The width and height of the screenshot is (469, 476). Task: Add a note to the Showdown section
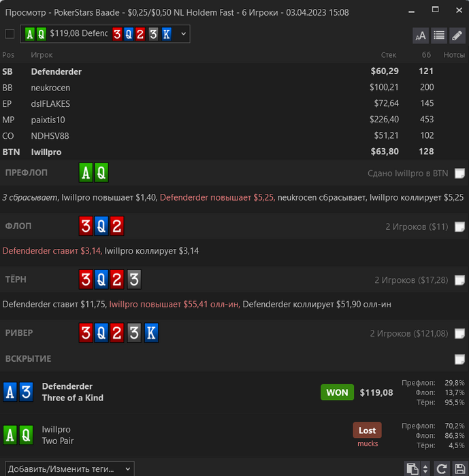459,359
